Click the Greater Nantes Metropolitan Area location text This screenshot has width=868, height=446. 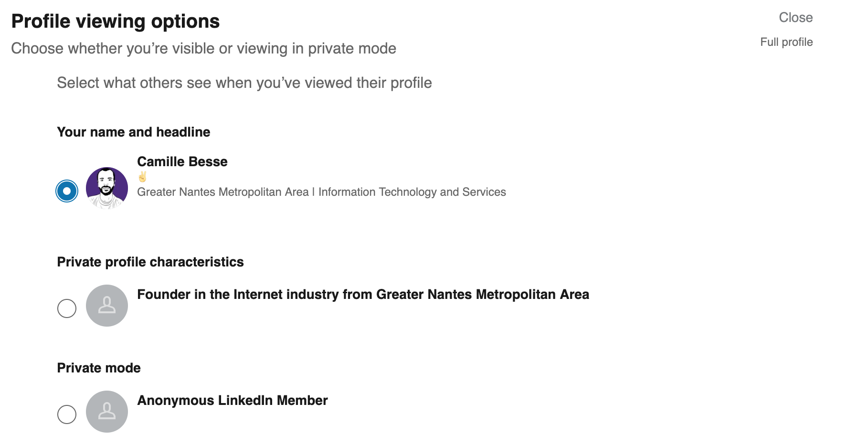(x=223, y=192)
